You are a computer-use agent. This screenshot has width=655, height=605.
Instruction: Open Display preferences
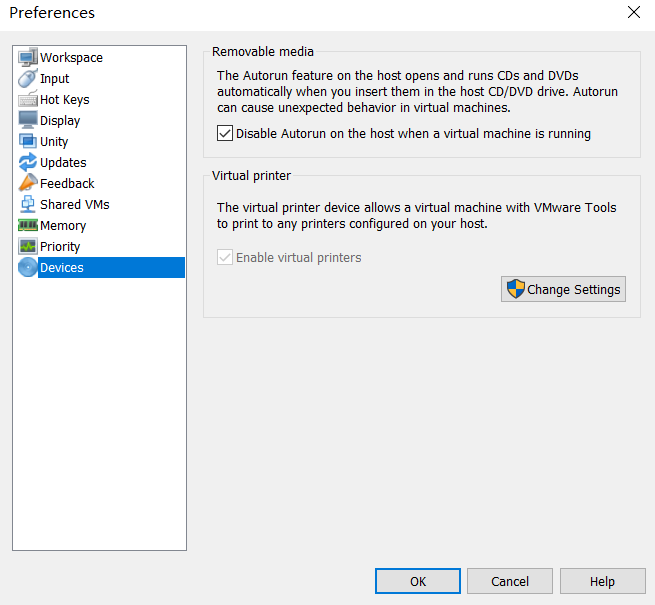[x=60, y=121]
